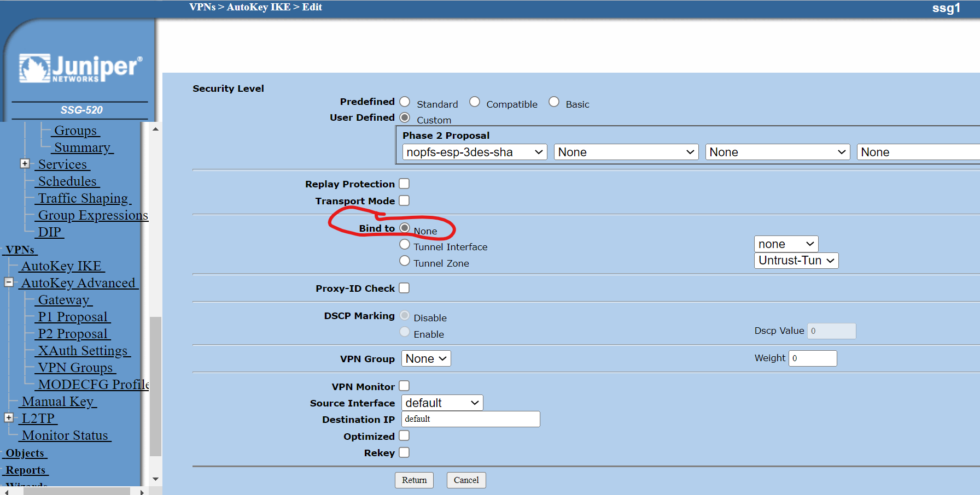Click inside the Destination IP field
The image size is (980, 495).
[470, 419]
